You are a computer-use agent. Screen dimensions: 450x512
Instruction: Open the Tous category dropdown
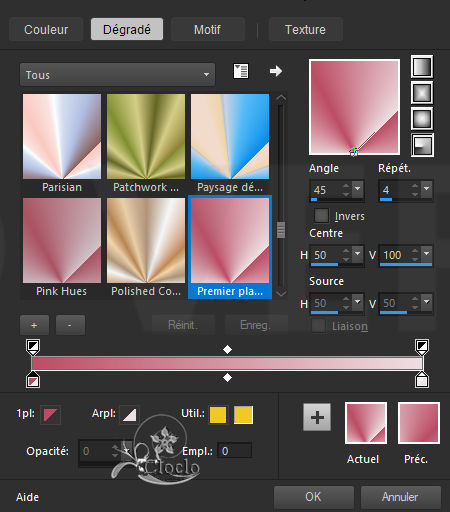pos(117,75)
